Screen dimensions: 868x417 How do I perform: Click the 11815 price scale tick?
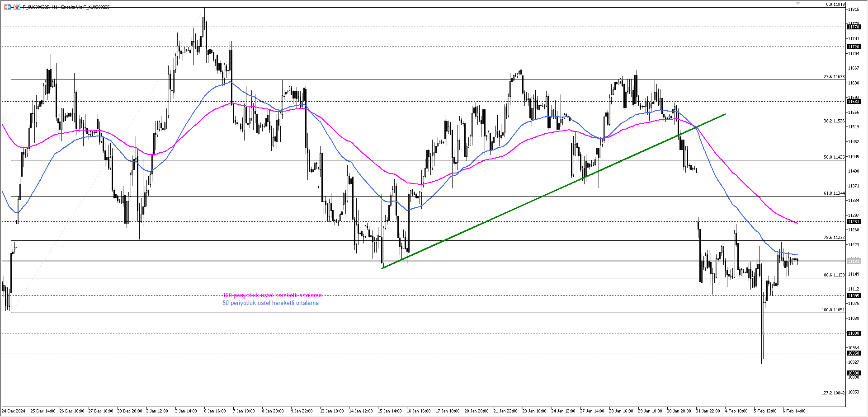[854, 9]
